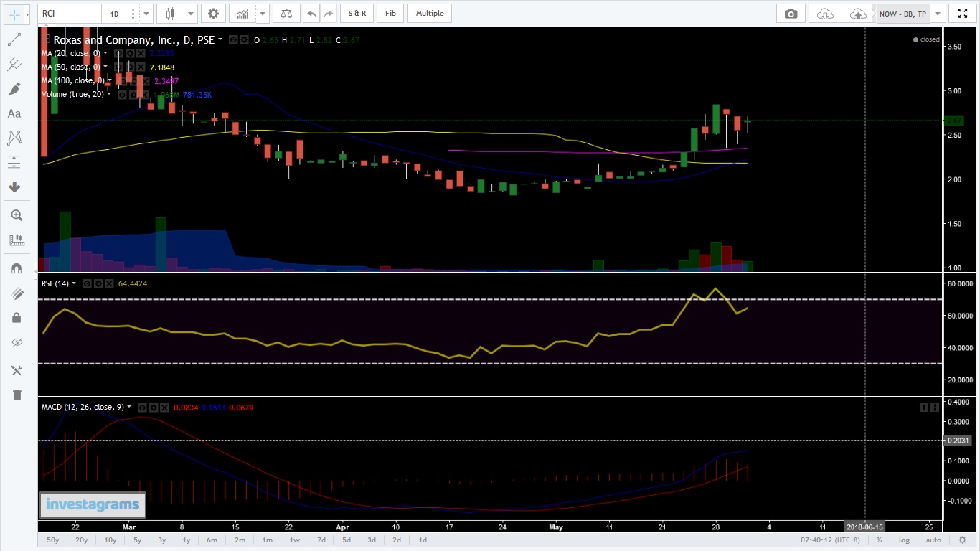Select the trend line drawing tool
980x551 pixels.
pos(14,40)
